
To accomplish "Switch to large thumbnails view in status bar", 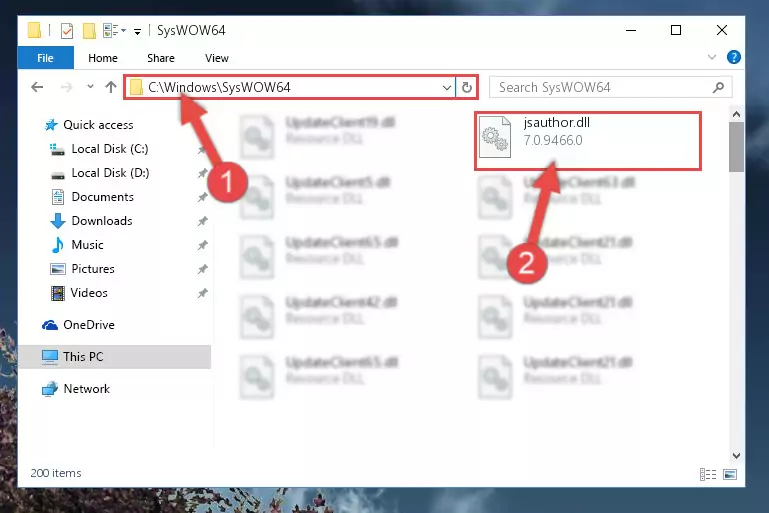I will coord(730,474).
